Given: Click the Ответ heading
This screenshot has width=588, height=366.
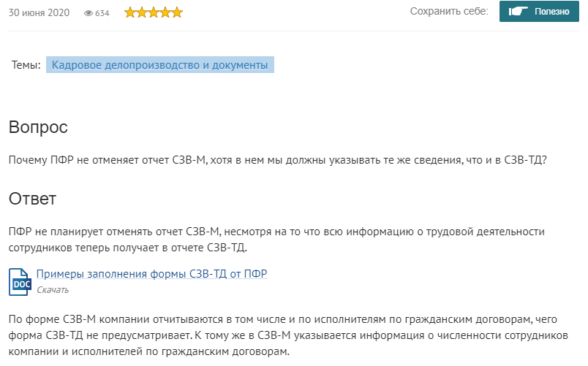Looking at the screenshot, I should [32, 199].
